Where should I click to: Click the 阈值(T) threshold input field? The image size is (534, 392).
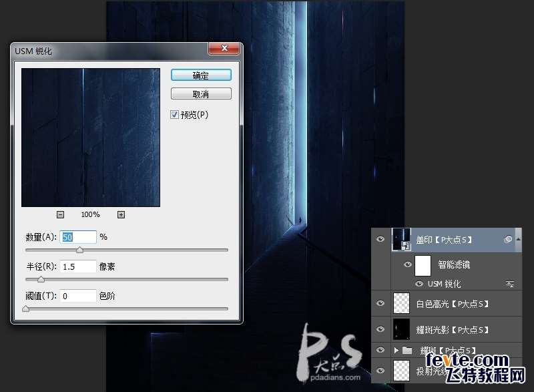tap(78, 296)
